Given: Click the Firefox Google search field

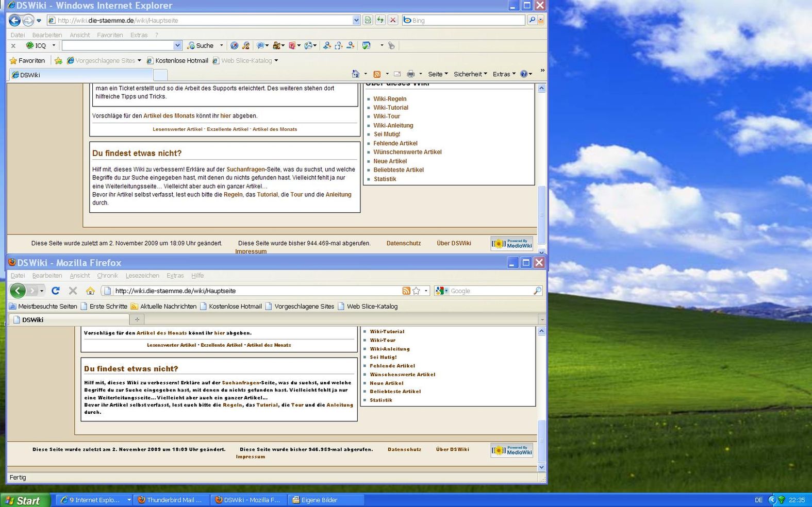Looking at the screenshot, I should point(490,291).
